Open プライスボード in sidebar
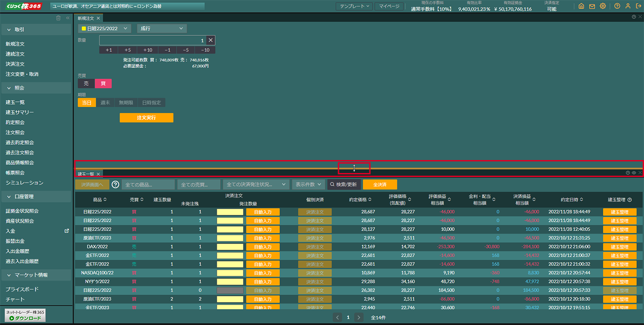This screenshot has height=325, width=644. [22, 289]
